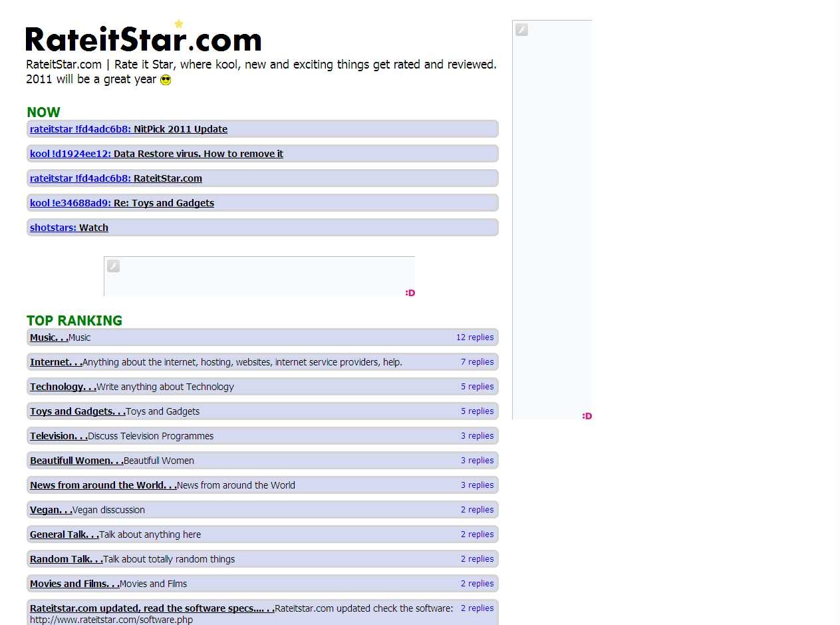Click the vertical sidebar ad placeholder

(x=552, y=220)
